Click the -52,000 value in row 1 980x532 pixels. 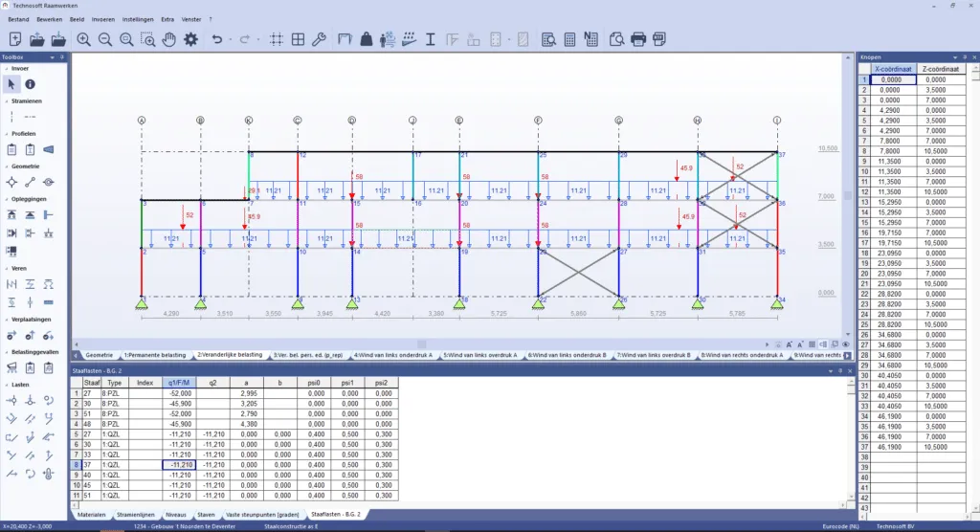(179, 393)
